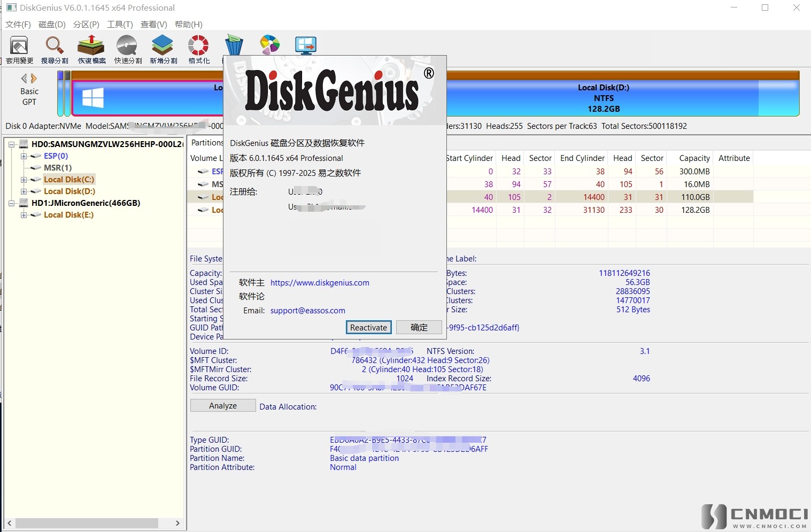
Task: Click the MSR row partition icon in table
Action: coord(203,184)
